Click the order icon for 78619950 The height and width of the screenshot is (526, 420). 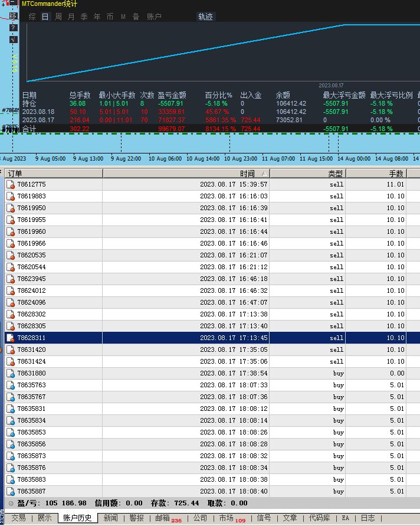[11, 208]
